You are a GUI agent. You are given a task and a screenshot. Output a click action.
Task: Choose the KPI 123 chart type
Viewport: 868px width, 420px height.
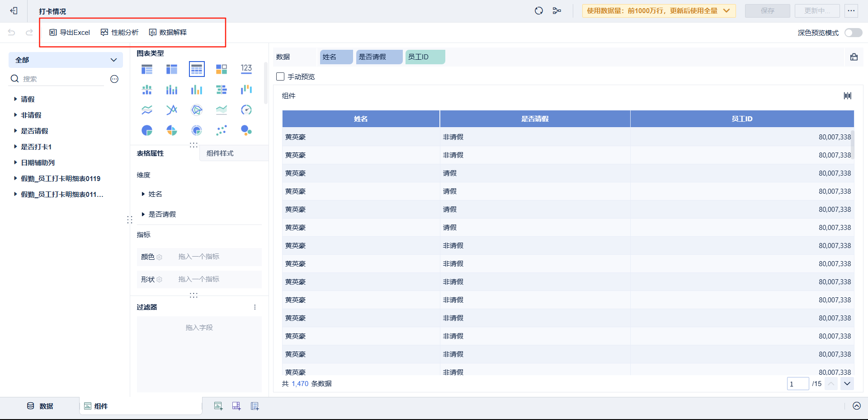click(x=246, y=69)
